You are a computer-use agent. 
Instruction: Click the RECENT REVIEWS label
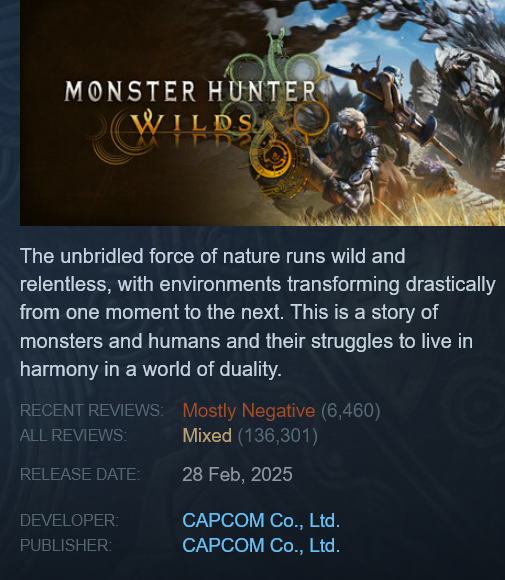coord(92,411)
